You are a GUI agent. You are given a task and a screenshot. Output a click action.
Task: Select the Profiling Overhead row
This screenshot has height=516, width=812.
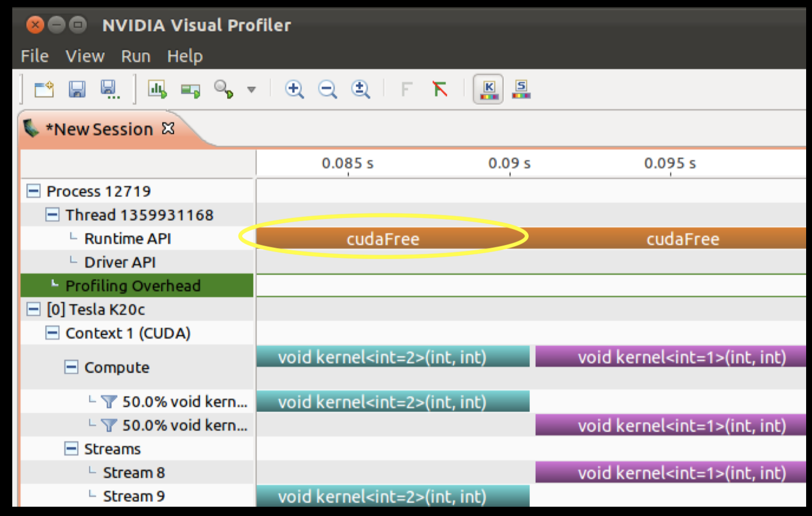coord(137,285)
